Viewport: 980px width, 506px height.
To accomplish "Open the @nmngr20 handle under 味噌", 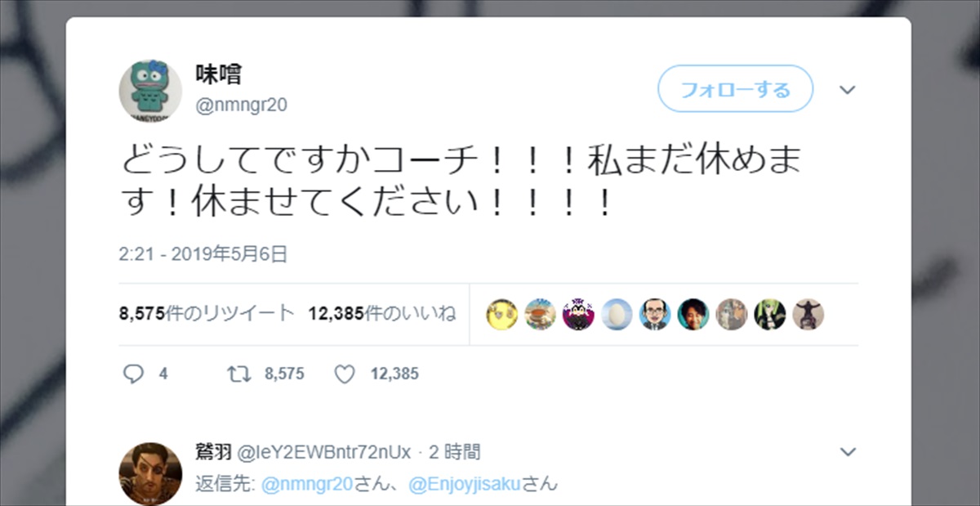I will pos(241,105).
